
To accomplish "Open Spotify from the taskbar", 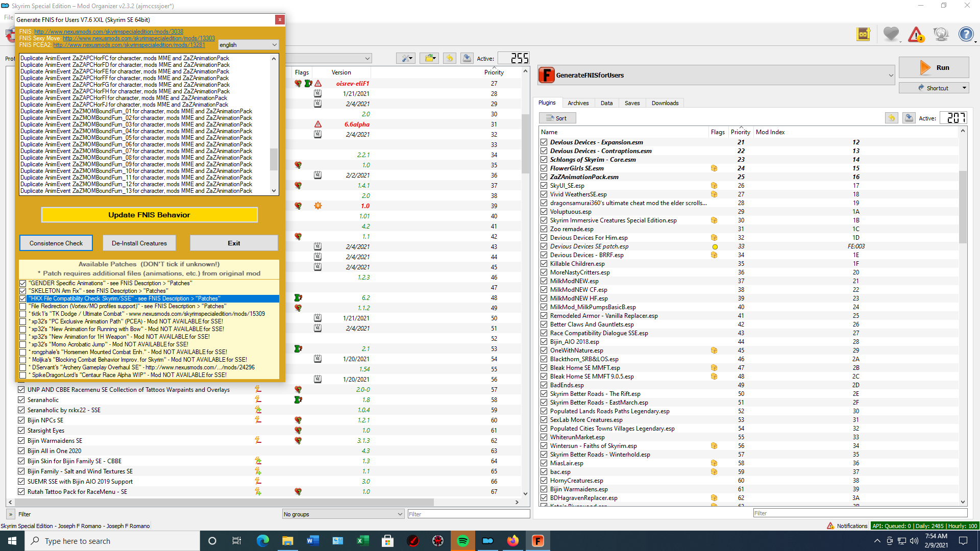I will (463, 541).
